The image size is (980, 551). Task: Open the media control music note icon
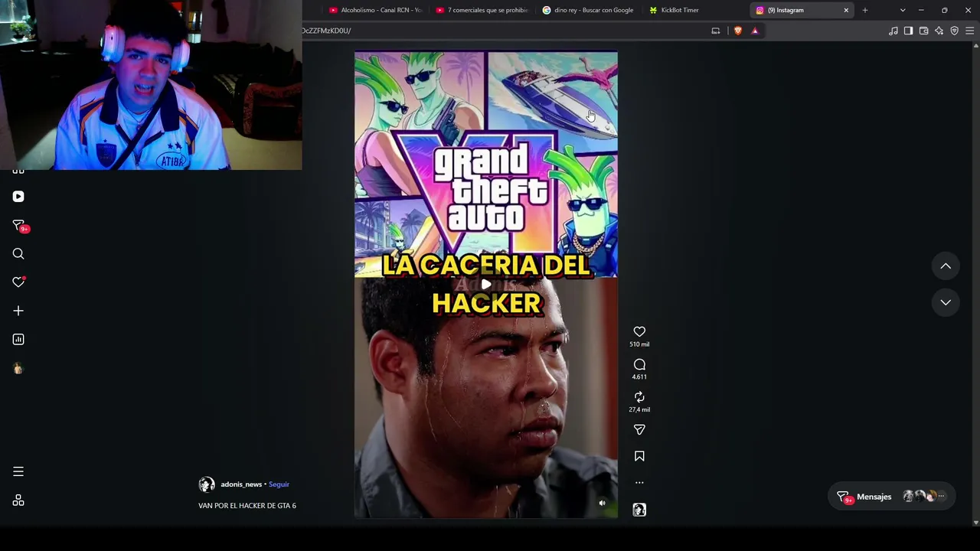(x=893, y=31)
